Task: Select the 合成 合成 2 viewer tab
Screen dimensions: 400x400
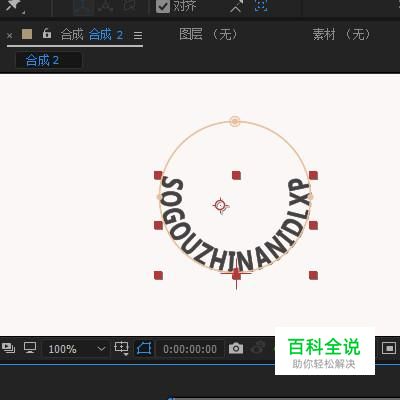Action: point(92,35)
